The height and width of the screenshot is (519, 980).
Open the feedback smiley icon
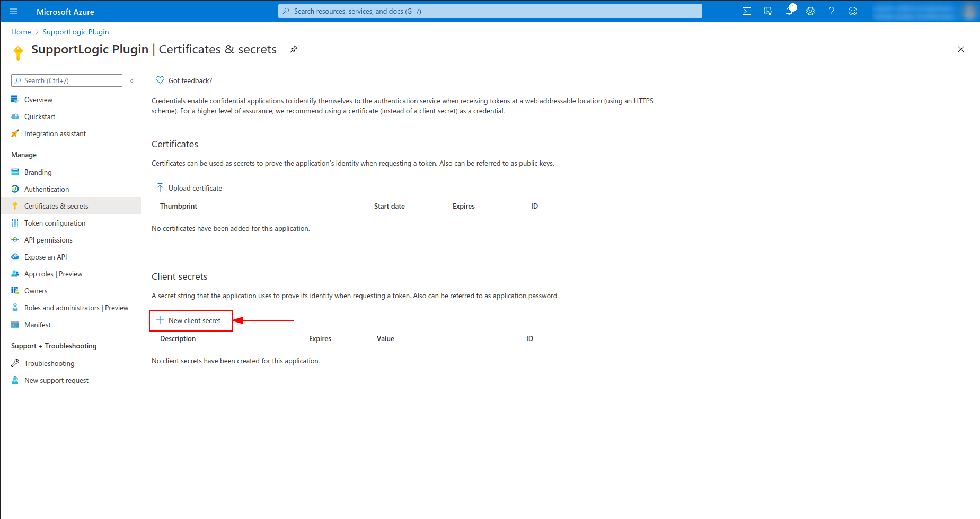pyautogui.click(x=853, y=11)
